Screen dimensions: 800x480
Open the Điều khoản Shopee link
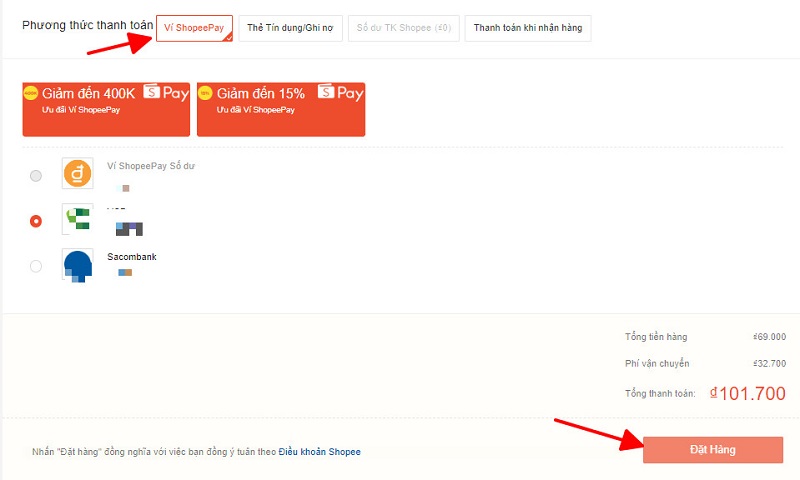pos(319,452)
